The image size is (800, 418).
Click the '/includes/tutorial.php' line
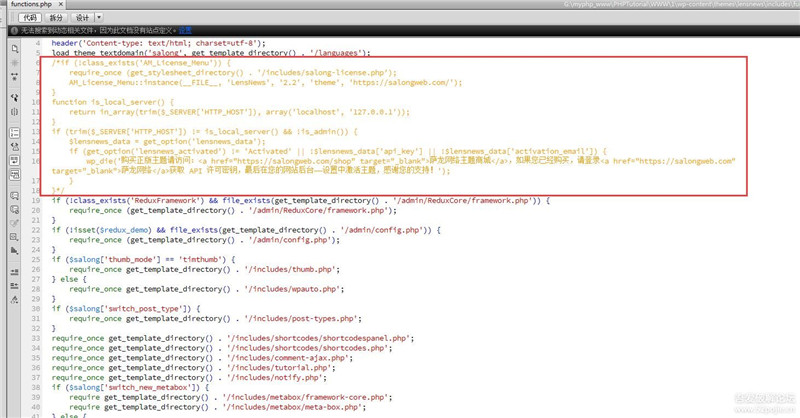[193, 368]
